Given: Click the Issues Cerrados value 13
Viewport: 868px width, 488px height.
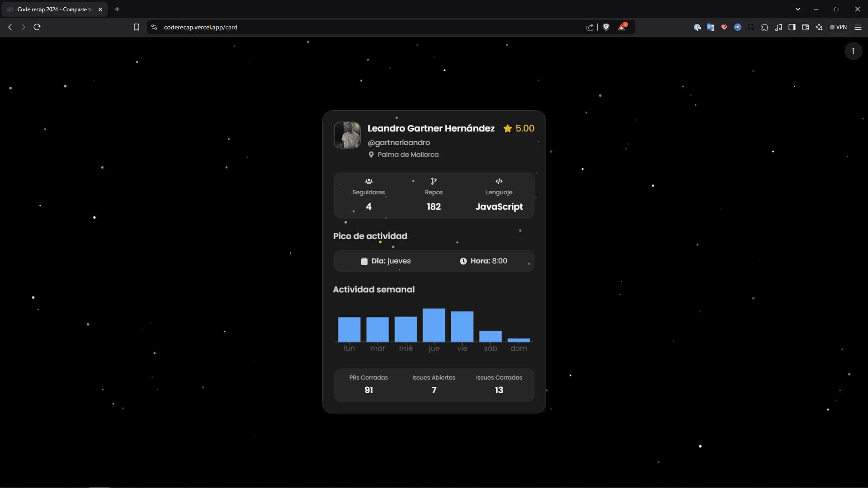Looking at the screenshot, I should [x=499, y=390].
